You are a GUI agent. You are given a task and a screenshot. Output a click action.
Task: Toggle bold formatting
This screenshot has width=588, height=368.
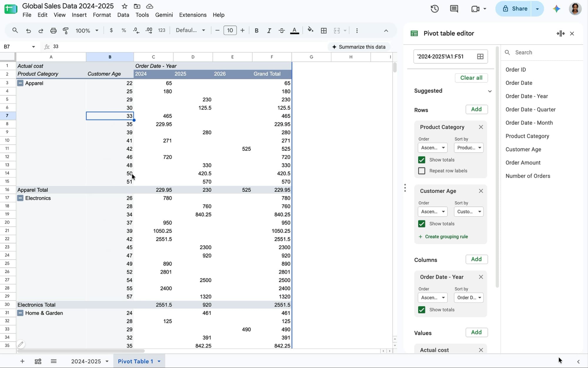pos(256,31)
